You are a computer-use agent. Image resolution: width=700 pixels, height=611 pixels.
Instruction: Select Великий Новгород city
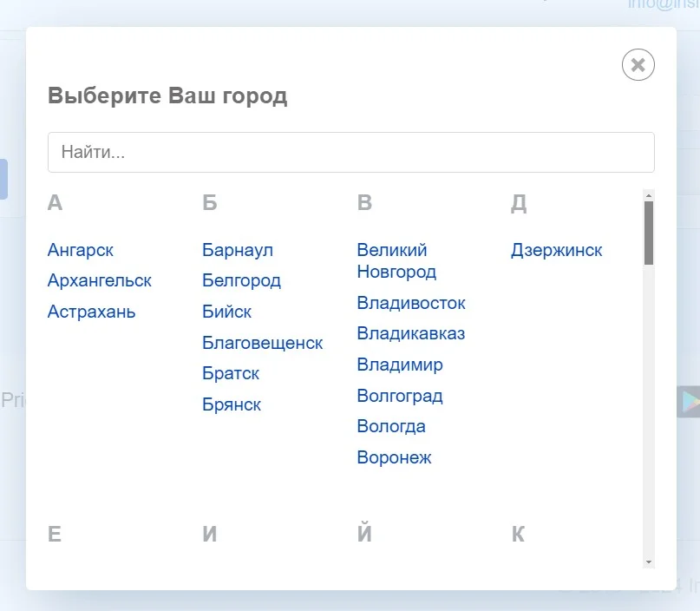pyautogui.click(x=396, y=260)
